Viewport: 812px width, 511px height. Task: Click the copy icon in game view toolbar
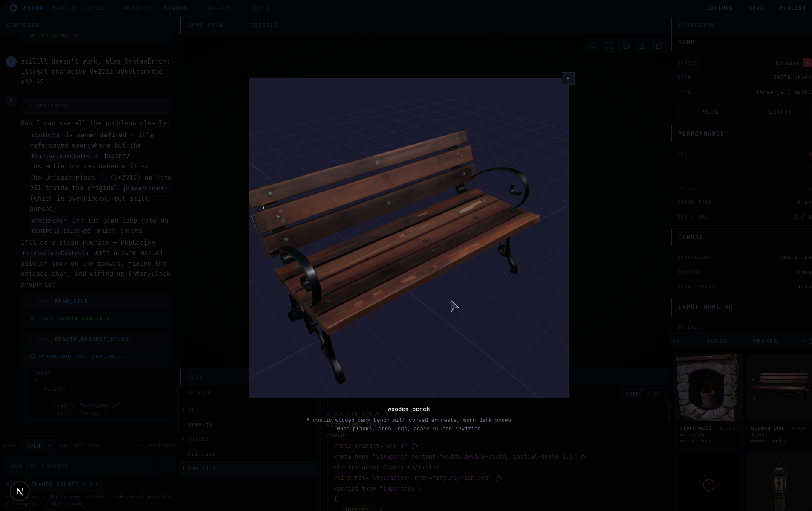click(625, 46)
